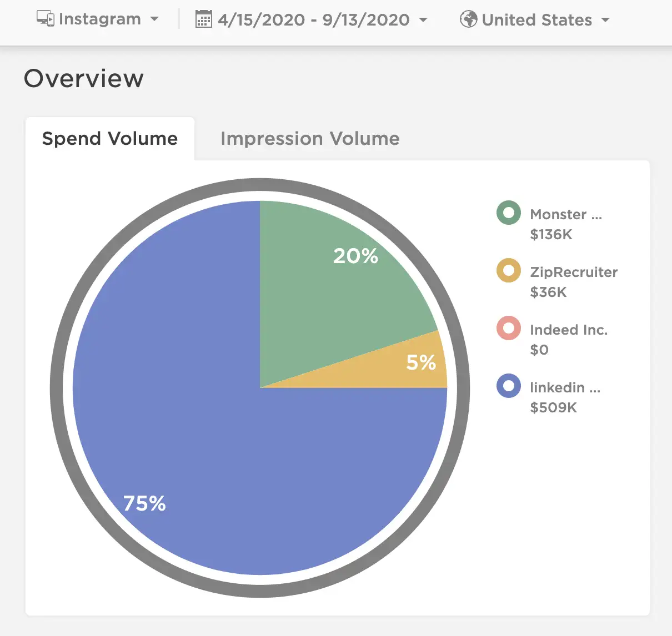Expand the Instagram dropdown arrow
This screenshot has width=672, height=636.
coord(154,19)
